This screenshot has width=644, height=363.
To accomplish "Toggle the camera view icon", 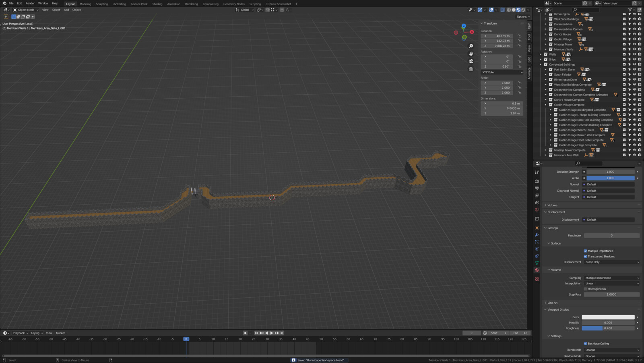I will coord(471,61).
